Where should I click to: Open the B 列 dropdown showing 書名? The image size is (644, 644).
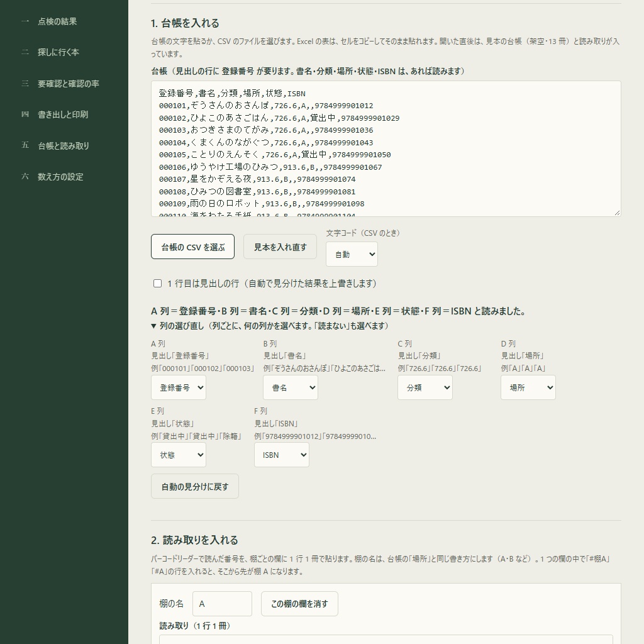(291, 387)
